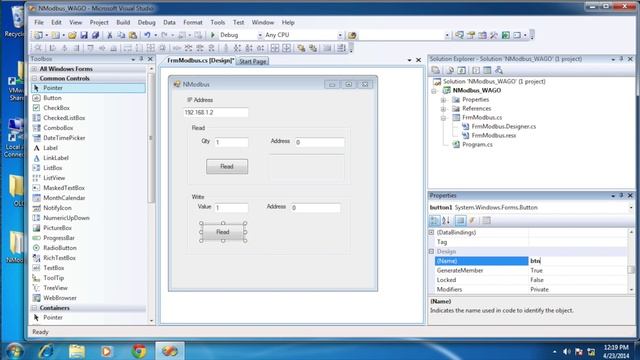Click the View Designer icon in Solution Explorer
Screen dimensions: 640x360
pos(487,70)
